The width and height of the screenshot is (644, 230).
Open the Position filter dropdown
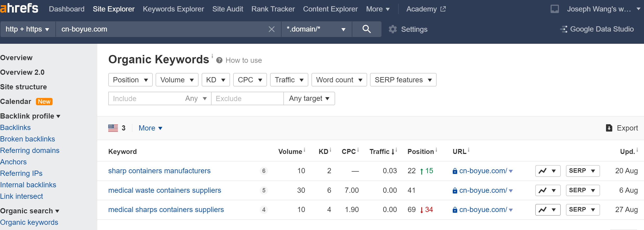[130, 80]
